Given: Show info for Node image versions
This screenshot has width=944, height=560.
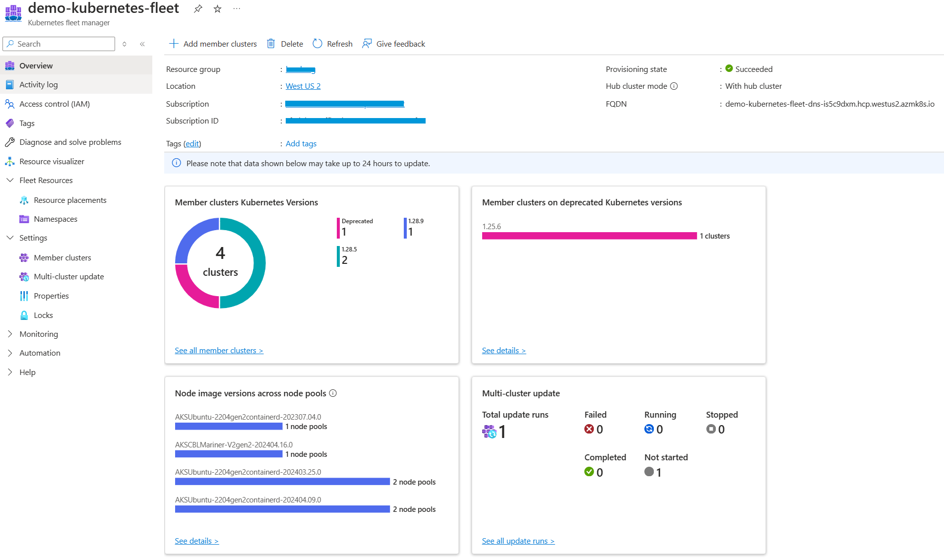Looking at the screenshot, I should point(333,393).
